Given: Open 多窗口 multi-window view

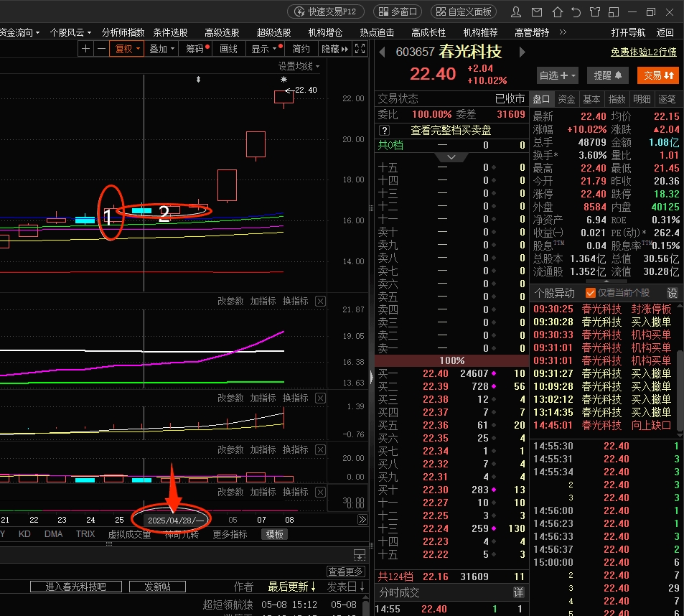Looking at the screenshot, I should (398, 11).
